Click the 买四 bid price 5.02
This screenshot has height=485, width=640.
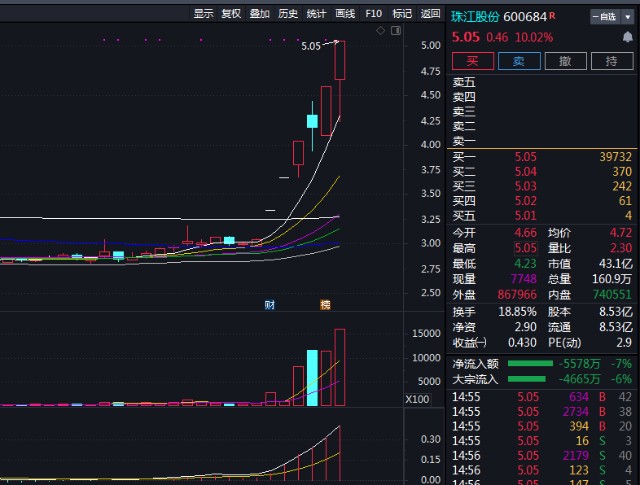click(526, 201)
